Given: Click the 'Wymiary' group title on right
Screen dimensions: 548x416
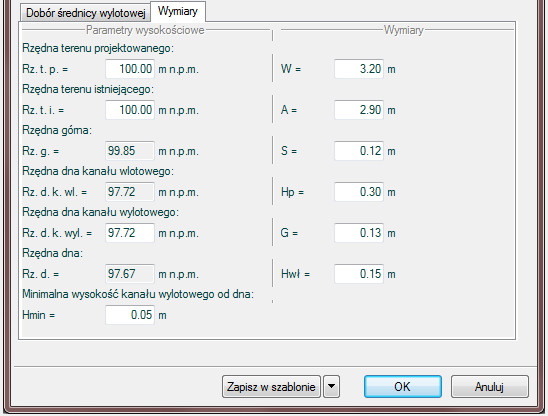Looking at the screenshot, I should (x=404, y=30).
